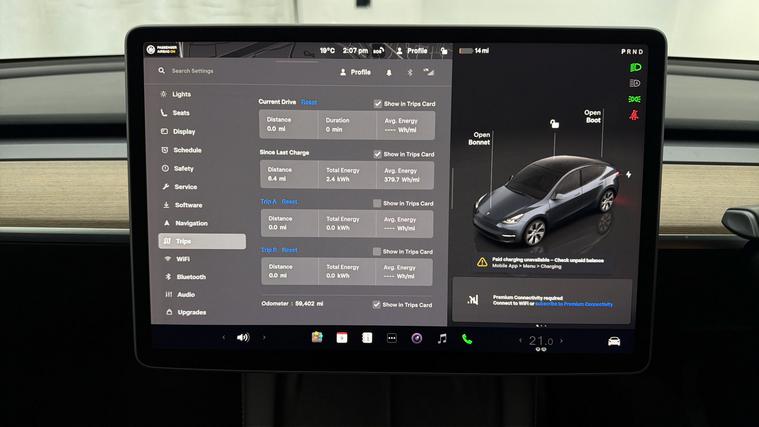
Task: Open the Profile dropdown in settings header
Action: pos(355,72)
